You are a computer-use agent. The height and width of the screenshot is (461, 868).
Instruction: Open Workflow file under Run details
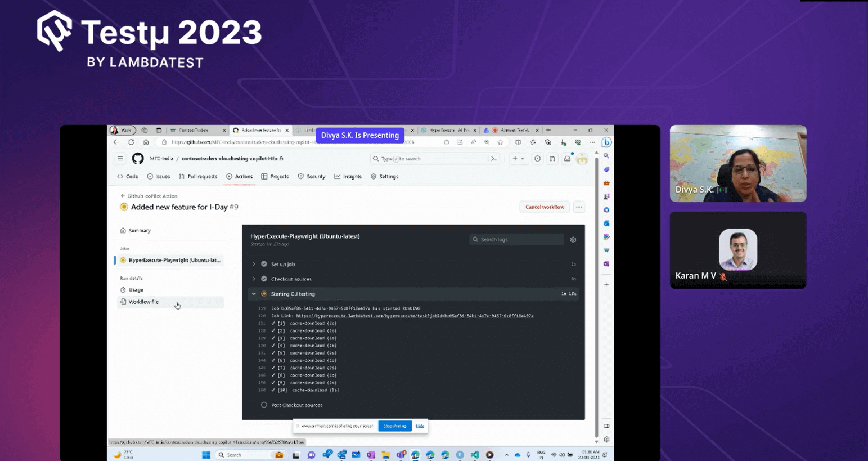tap(170, 302)
